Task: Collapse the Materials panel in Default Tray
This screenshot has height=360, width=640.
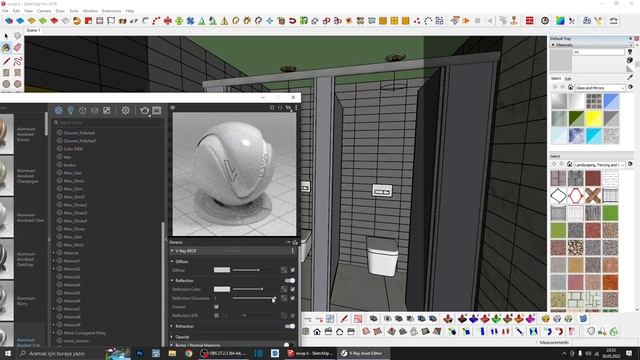Action: tap(553, 45)
